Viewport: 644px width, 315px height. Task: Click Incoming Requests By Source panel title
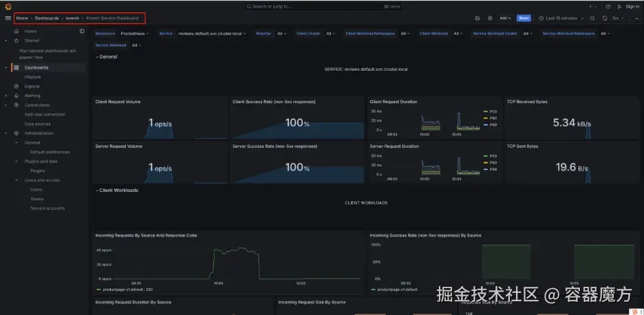pyautogui.click(x=147, y=235)
